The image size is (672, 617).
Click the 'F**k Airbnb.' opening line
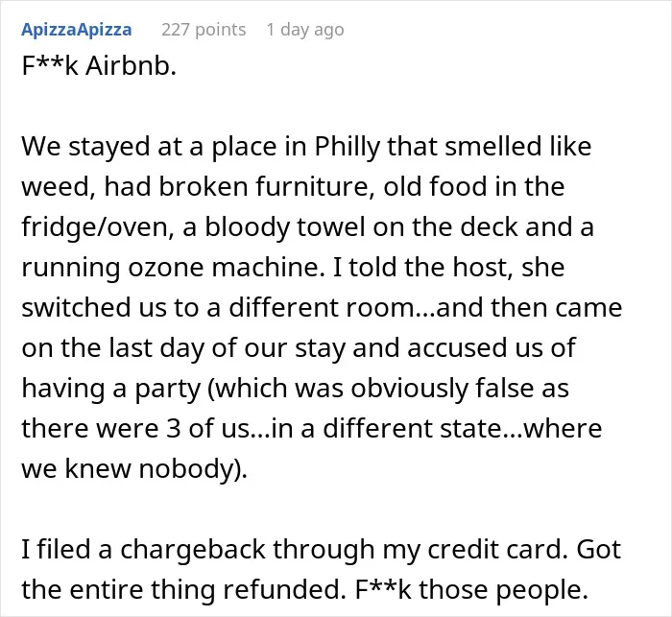pos(99,66)
